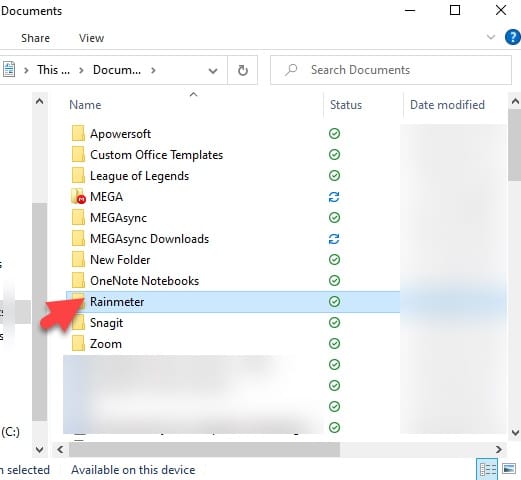Expand the address bar history dropdown
The width and height of the screenshot is (521, 480).
click(213, 70)
